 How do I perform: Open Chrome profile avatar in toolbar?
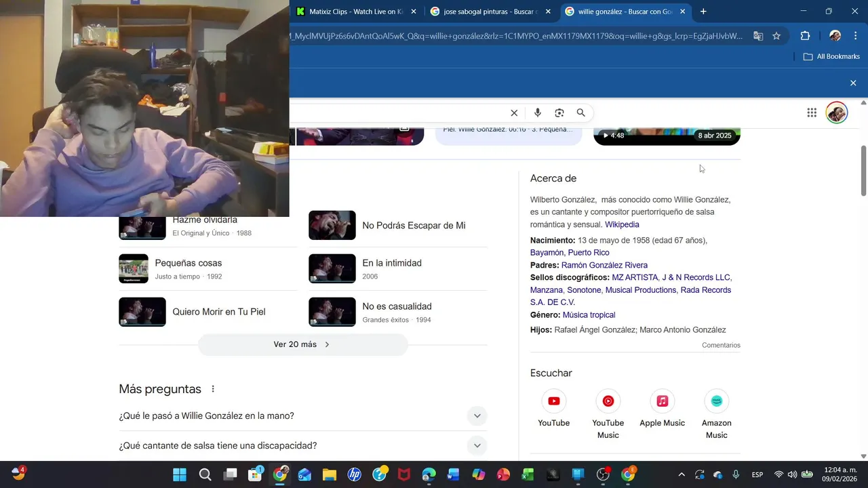tap(835, 36)
